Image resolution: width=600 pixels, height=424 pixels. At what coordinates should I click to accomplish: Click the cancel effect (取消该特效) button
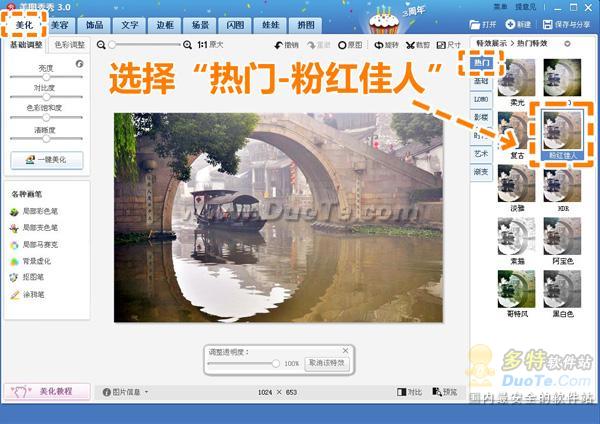[x=326, y=363]
